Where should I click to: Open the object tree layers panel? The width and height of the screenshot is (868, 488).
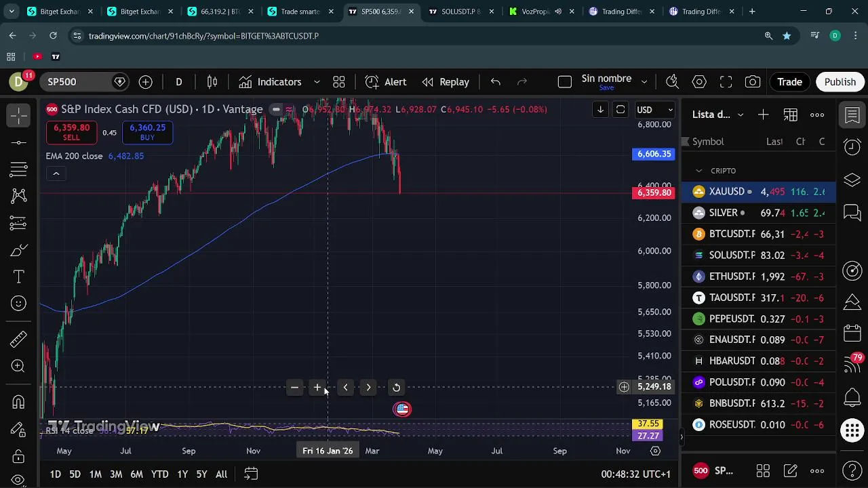tap(852, 180)
